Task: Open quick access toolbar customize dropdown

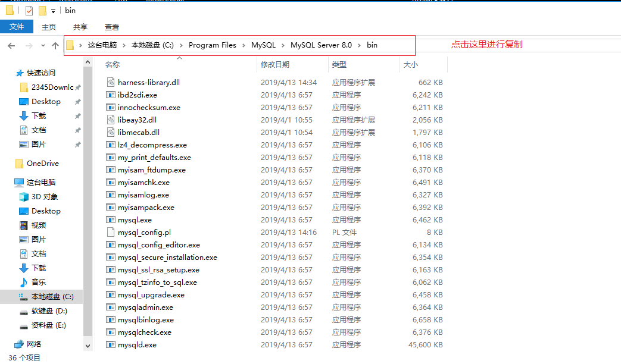Action: (x=53, y=11)
